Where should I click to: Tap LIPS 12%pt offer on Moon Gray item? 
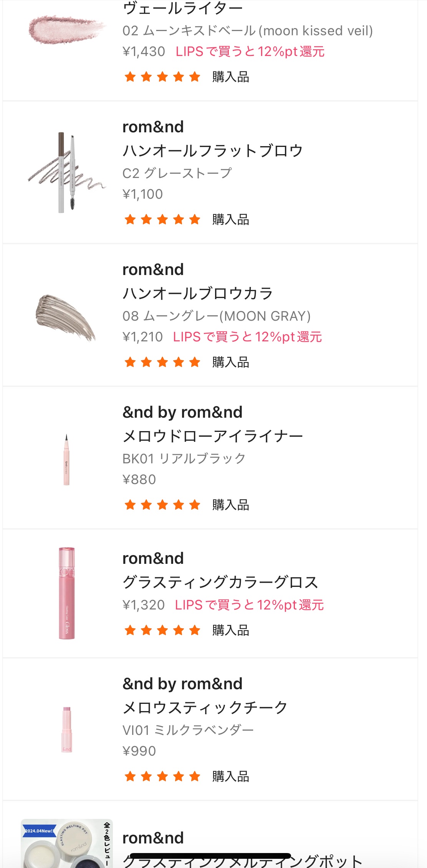click(x=247, y=337)
